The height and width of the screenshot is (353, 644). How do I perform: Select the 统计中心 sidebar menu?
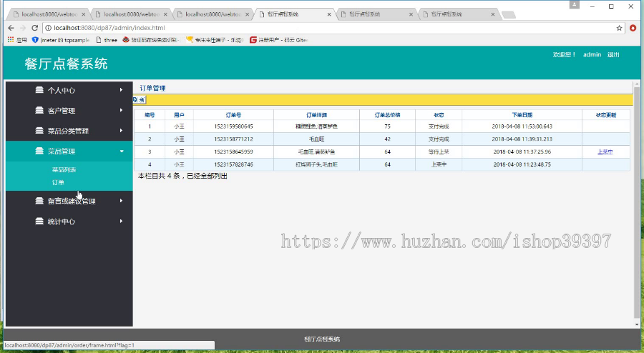click(69, 222)
